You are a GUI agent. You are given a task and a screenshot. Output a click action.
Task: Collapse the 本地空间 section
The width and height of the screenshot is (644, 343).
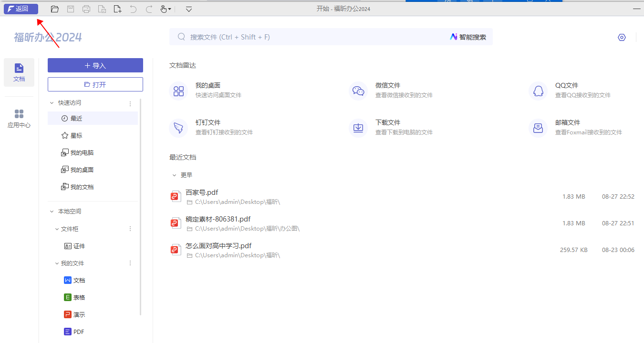click(52, 212)
